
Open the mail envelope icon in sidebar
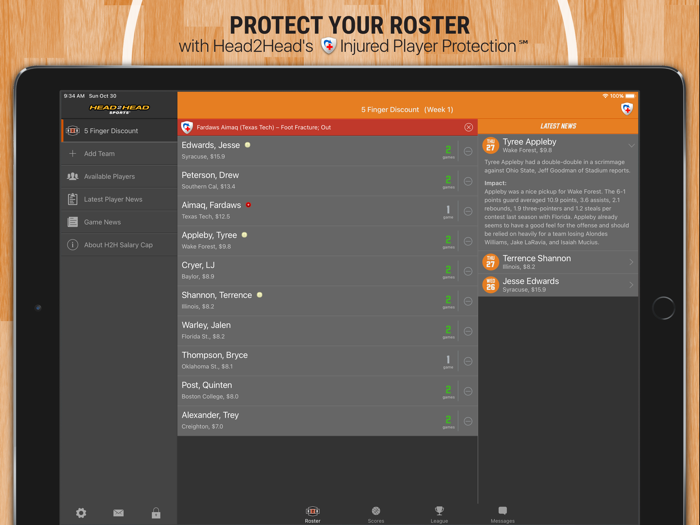(118, 512)
